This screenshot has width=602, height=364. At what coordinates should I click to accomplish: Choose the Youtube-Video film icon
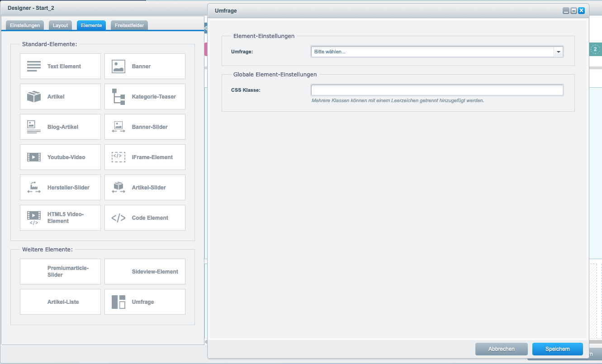point(34,157)
